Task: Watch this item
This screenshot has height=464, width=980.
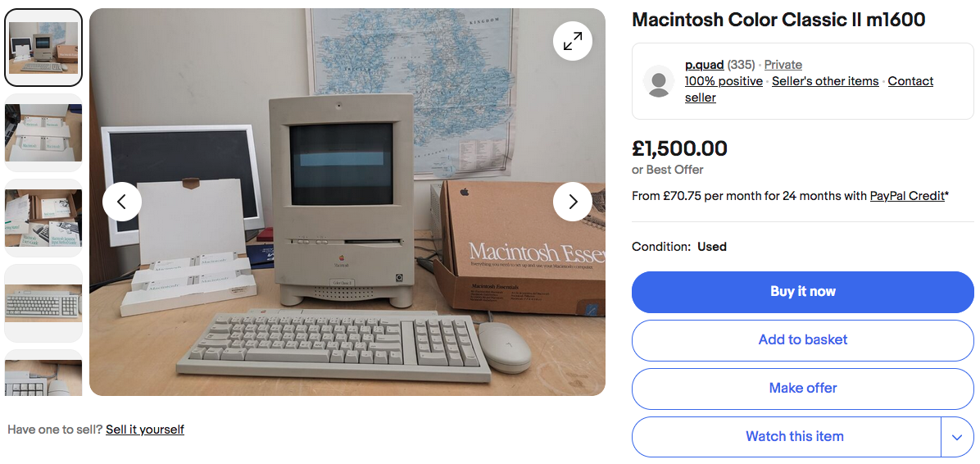Action: click(x=787, y=436)
